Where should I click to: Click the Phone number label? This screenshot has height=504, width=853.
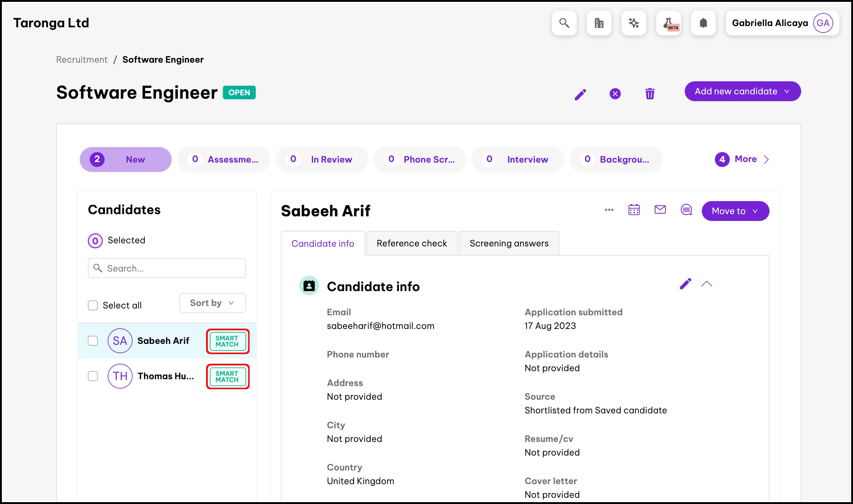358,354
